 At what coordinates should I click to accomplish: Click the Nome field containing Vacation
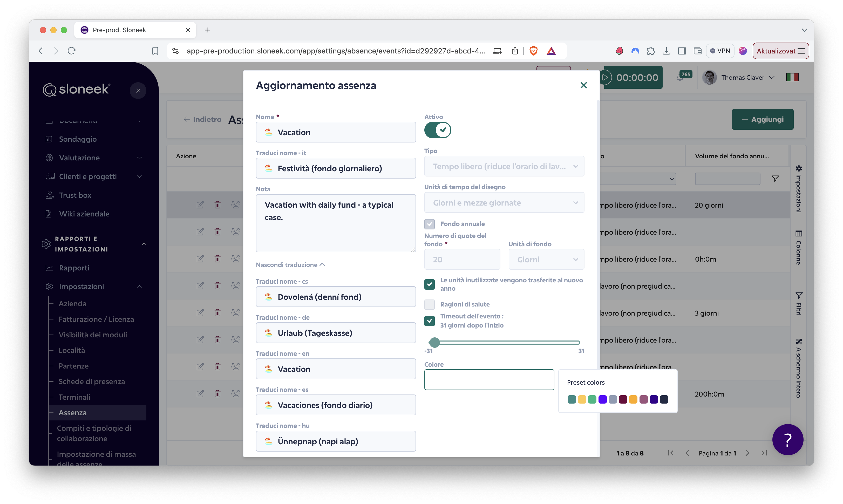click(x=336, y=132)
